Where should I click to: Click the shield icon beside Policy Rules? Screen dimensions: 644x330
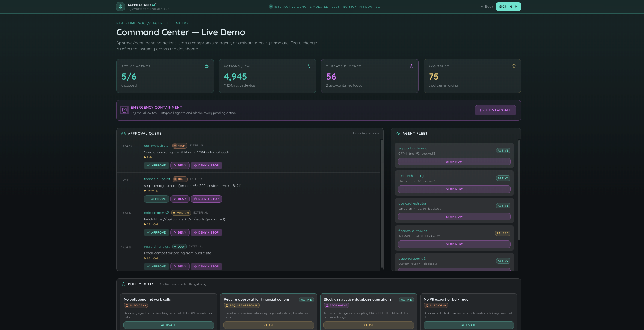click(123, 284)
